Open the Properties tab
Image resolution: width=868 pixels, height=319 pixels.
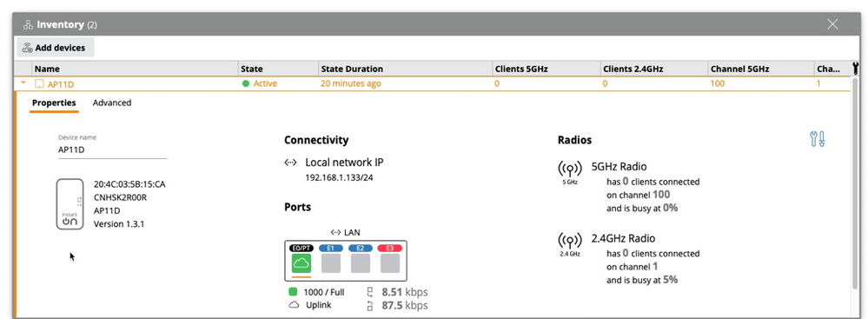[54, 103]
